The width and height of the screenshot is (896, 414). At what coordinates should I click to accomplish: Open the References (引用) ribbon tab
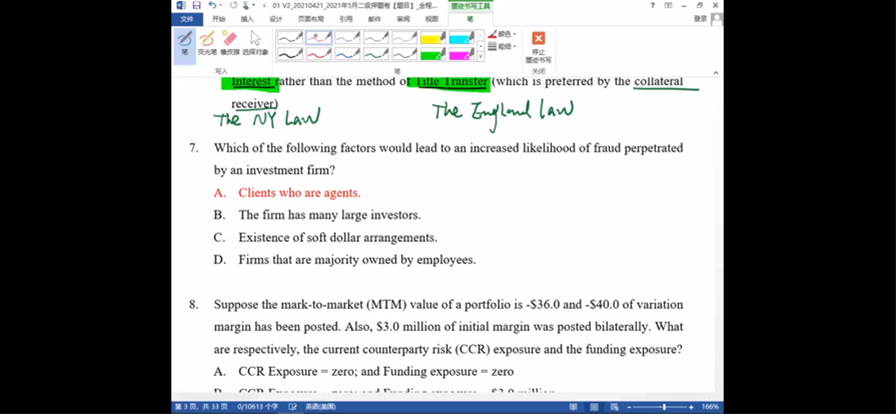pos(346,19)
